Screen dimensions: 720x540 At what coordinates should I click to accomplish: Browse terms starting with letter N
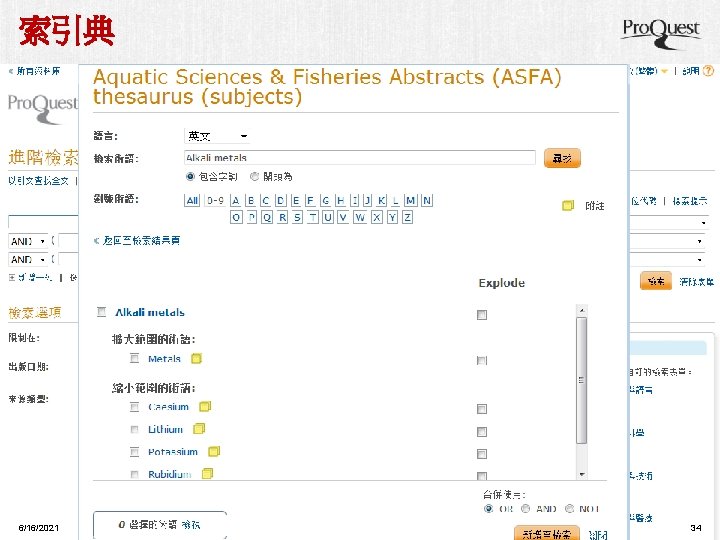[x=427, y=200]
